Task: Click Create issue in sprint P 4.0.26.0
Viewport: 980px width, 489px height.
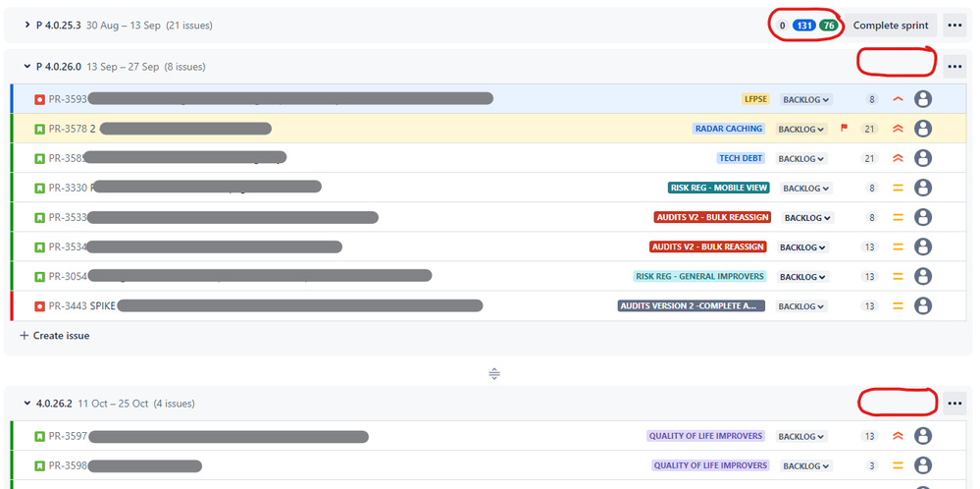Action: point(55,336)
